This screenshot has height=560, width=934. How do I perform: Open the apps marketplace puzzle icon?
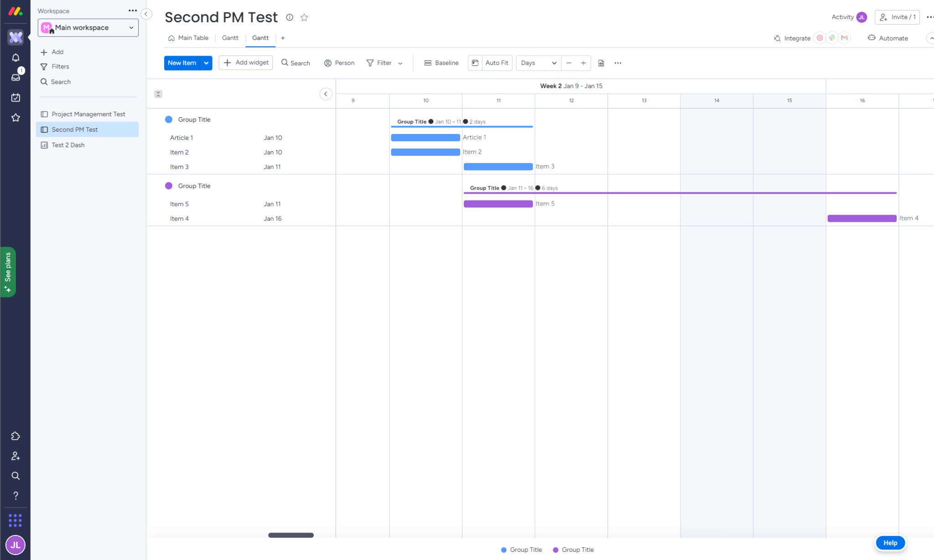point(16,436)
